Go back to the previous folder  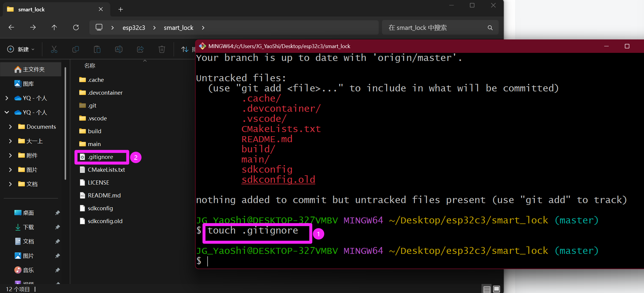11,27
